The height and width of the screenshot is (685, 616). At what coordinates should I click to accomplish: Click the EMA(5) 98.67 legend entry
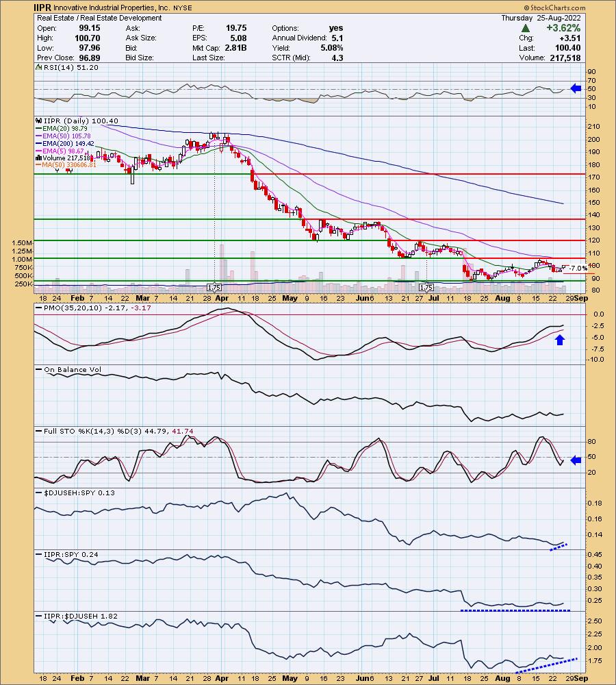tap(63, 151)
